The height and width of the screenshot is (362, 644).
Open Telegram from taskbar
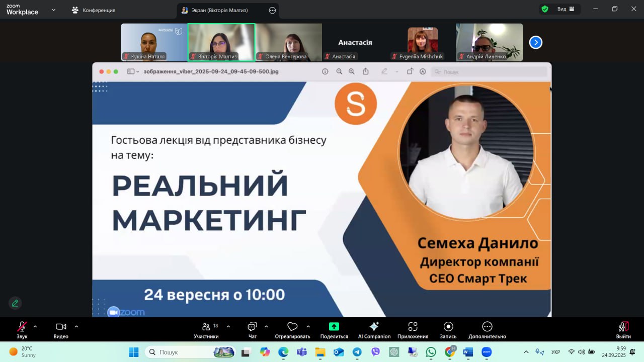[357, 352]
